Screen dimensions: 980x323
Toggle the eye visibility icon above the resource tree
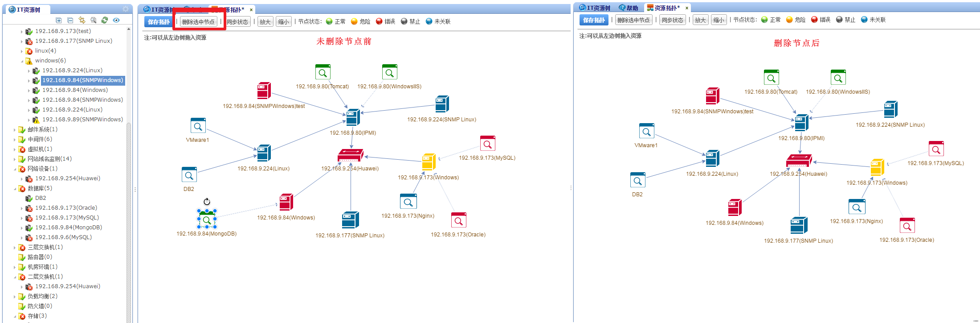click(x=116, y=20)
